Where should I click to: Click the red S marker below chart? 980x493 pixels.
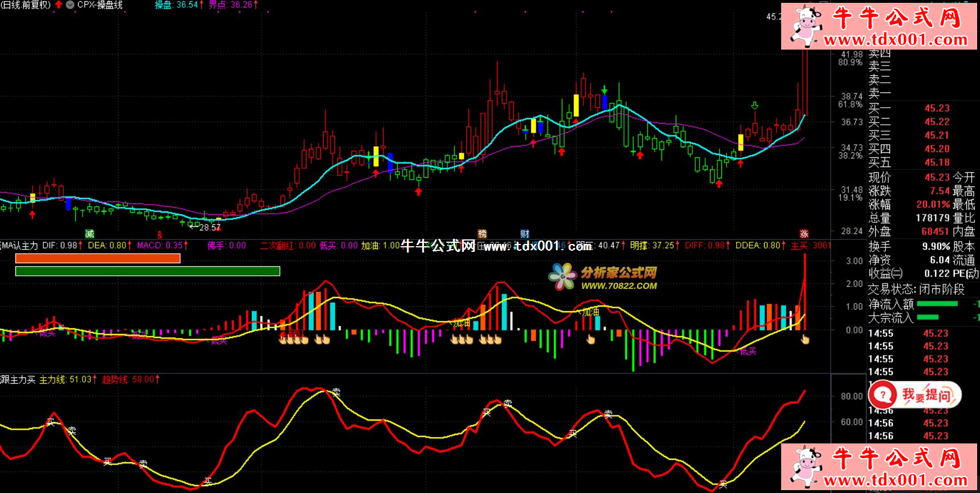point(160,235)
